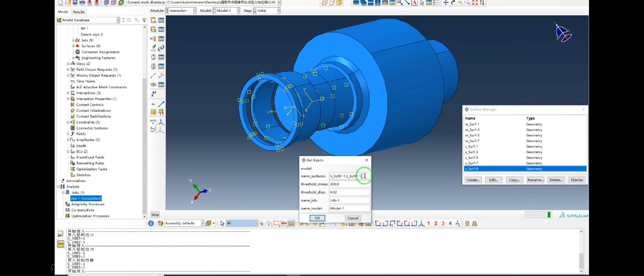Viewport: 644px width, 276px height.
Task: Click the Create Interaction tool icon
Action: [153, 20]
